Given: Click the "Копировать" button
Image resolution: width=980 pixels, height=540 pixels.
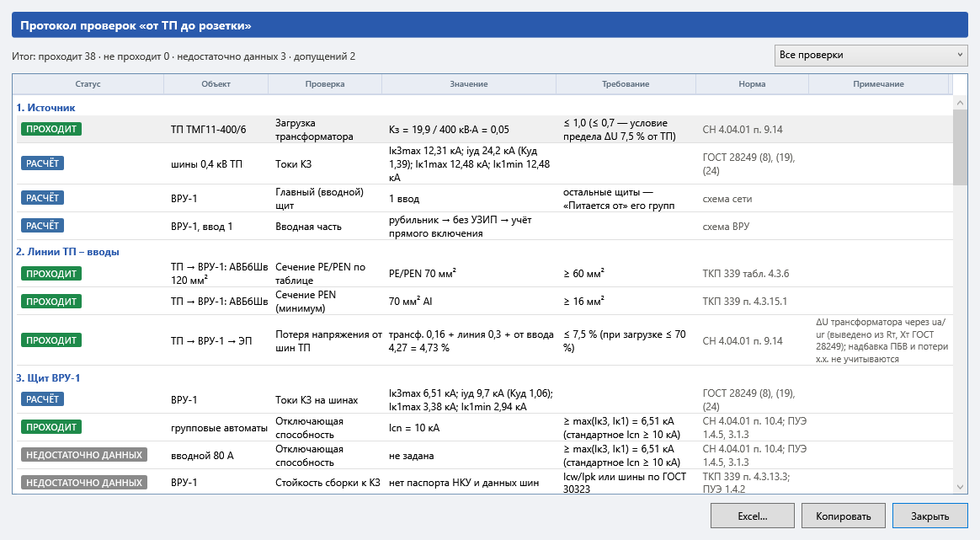Looking at the screenshot, I should [x=843, y=516].
